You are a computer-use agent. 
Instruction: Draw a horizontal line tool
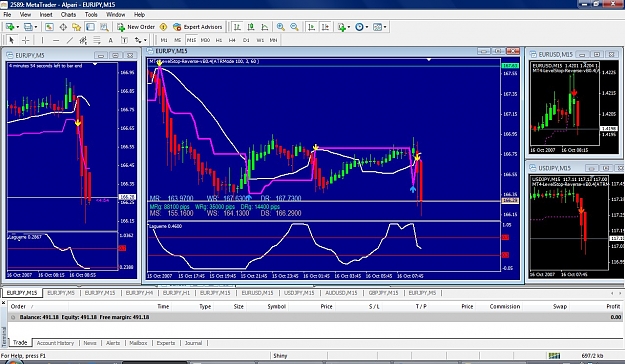click(56, 40)
